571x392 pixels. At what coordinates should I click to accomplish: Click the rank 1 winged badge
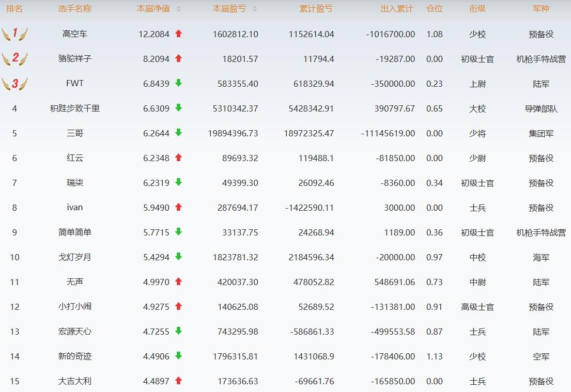pos(14,34)
